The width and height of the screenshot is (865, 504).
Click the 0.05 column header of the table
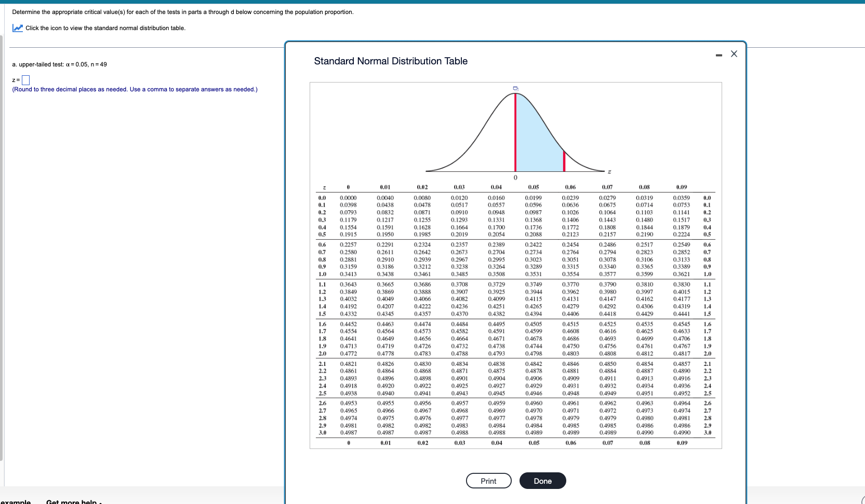533,187
